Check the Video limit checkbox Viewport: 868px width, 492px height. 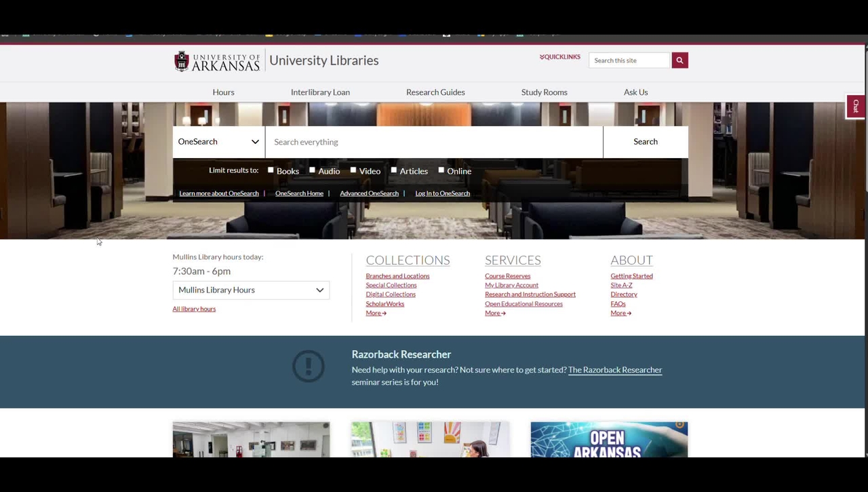[353, 170]
